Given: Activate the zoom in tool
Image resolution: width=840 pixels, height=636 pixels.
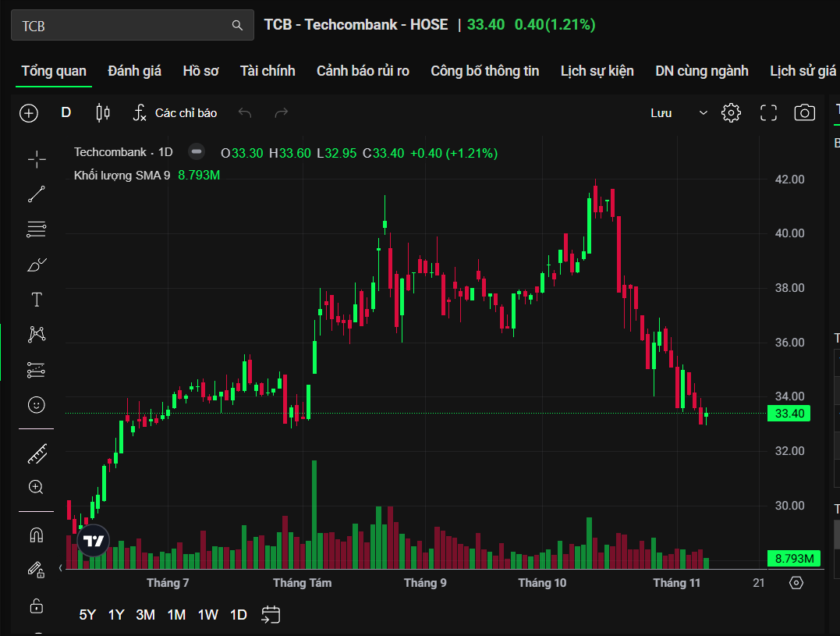Looking at the screenshot, I should point(37,487).
